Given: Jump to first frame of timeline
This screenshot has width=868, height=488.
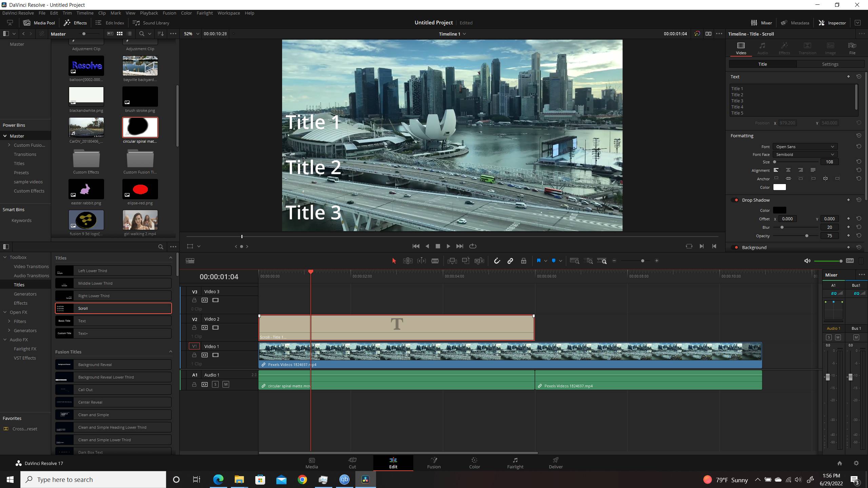Looking at the screenshot, I should pos(416,246).
